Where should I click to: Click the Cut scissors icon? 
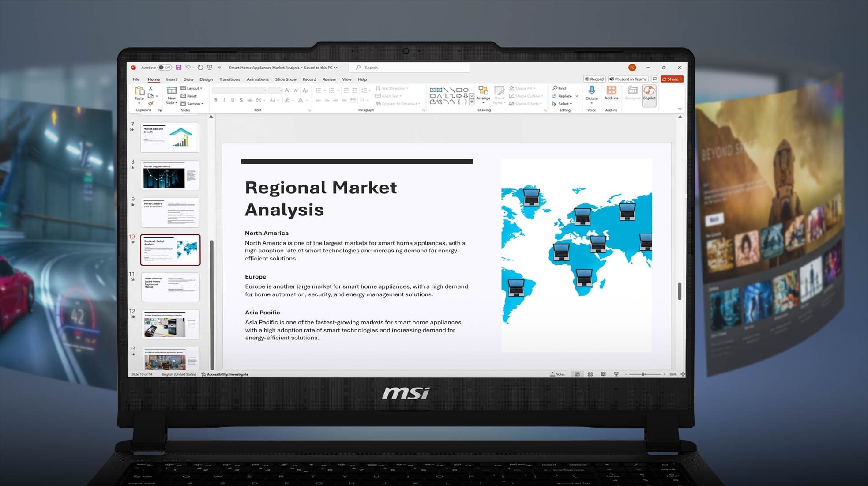point(150,89)
